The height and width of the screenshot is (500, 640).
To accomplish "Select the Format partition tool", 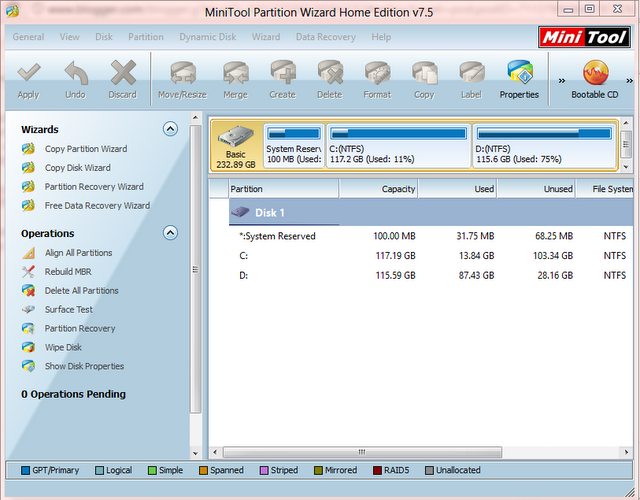I will tap(378, 80).
